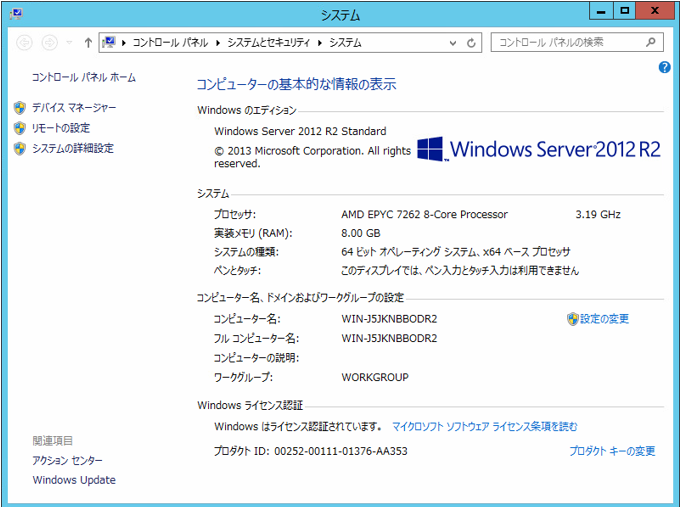This screenshot has width=683, height=507.
Task: Click the 3.19 GHz value
Action: tap(598, 214)
